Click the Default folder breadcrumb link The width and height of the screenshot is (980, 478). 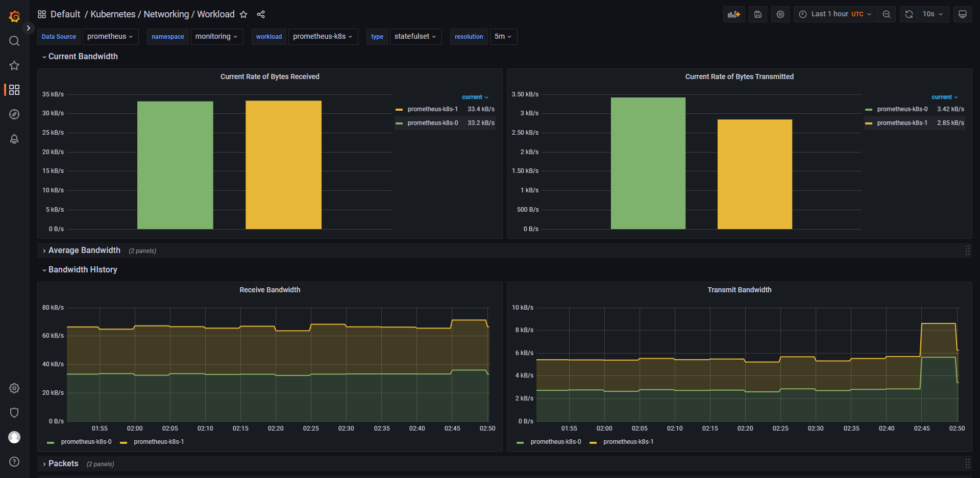65,14
